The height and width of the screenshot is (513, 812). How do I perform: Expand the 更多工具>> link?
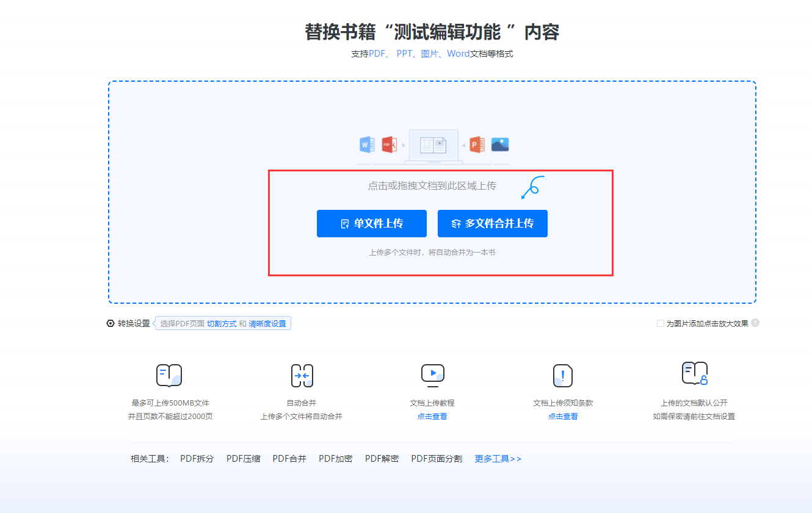498,459
